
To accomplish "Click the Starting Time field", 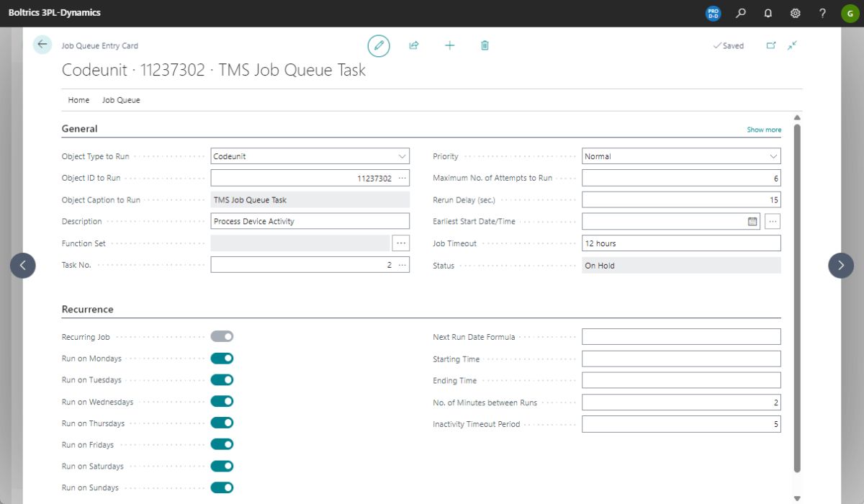I will 681,359.
